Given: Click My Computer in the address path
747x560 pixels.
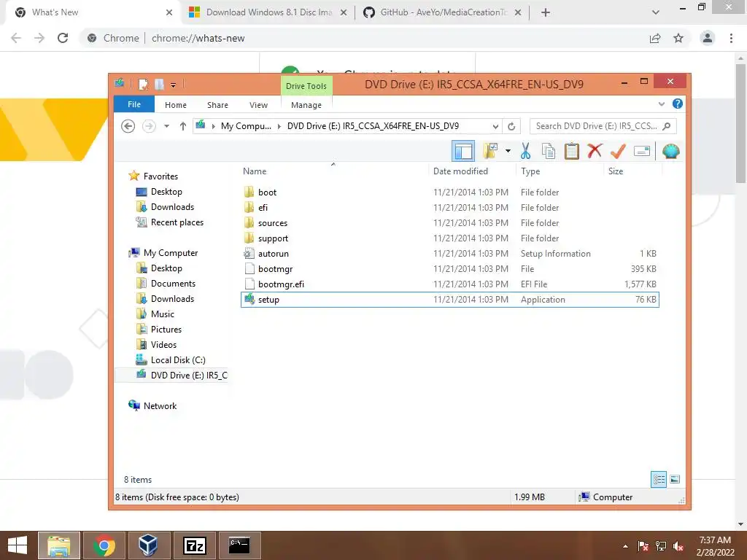Looking at the screenshot, I should [x=246, y=126].
